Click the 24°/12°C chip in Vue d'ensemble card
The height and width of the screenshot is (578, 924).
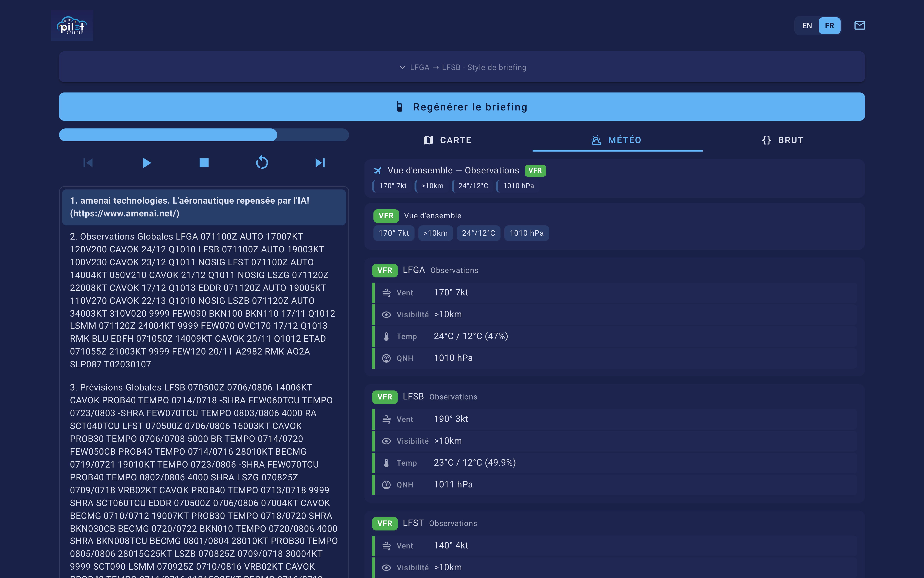click(x=478, y=233)
